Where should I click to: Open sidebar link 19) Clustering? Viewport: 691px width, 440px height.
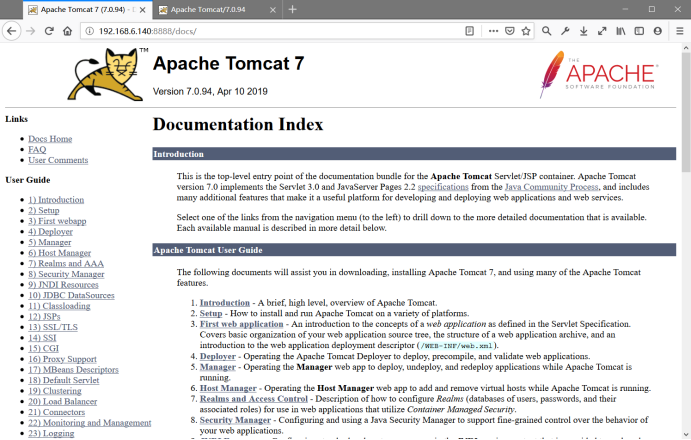point(55,391)
